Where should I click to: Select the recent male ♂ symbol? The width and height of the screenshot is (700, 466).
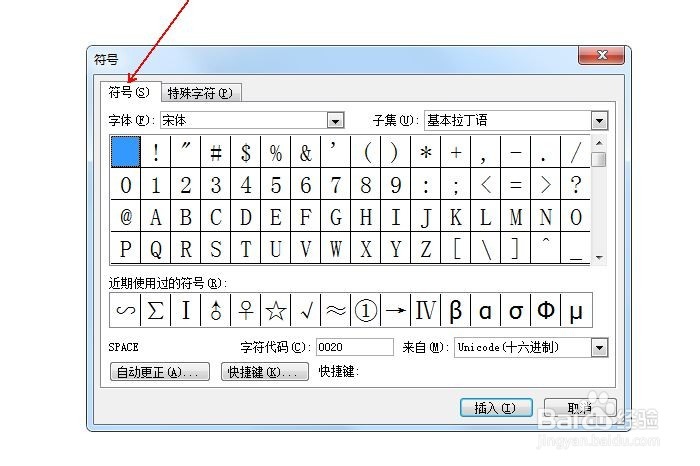pyautogui.click(x=216, y=310)
